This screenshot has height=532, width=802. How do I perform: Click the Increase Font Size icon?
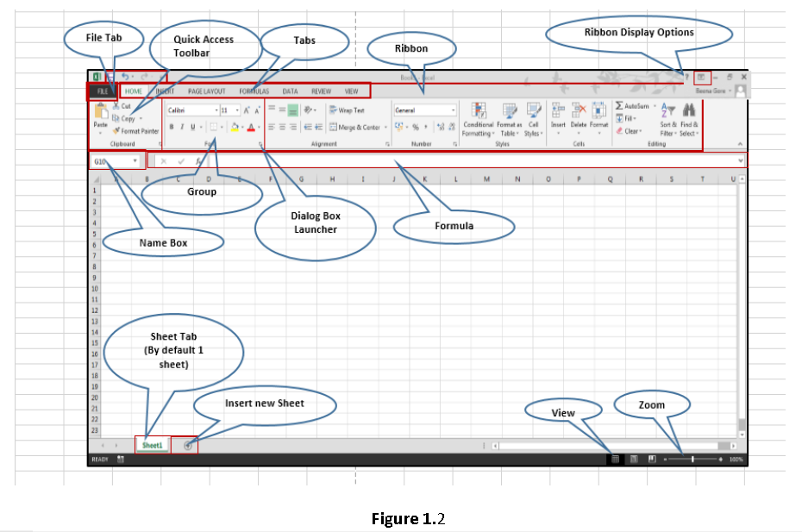(247, 110)
